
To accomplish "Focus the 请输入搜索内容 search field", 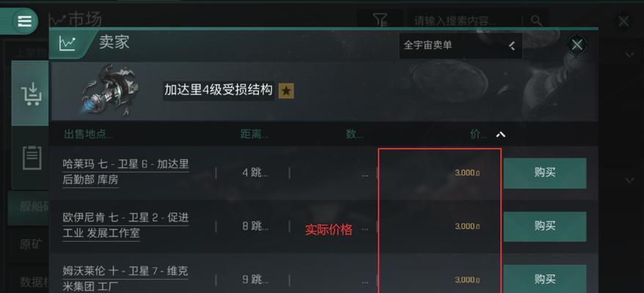I will tap(463, 21).
